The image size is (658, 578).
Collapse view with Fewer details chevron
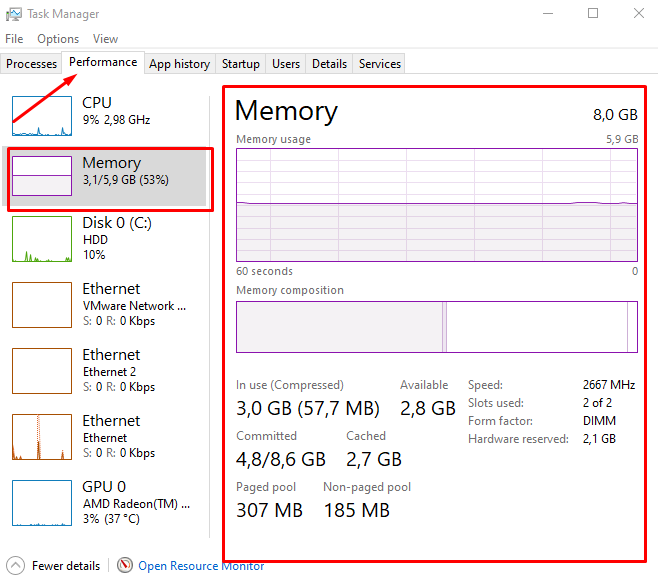click(16, 565)
